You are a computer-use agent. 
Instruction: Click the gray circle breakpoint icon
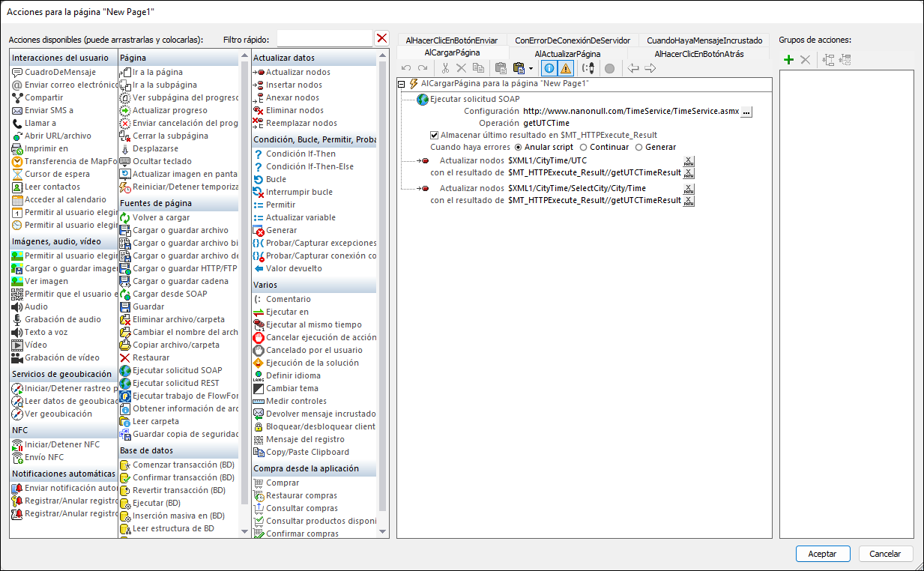click(x=609, y=68)
